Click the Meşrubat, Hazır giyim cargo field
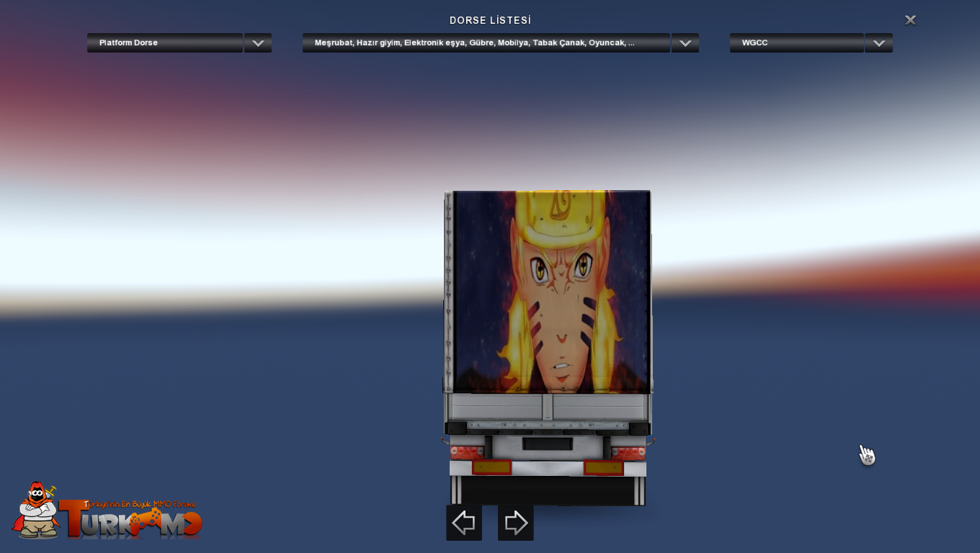Image resolution: width=980 pixels, height=553 pixels. [x=486, y=43]
